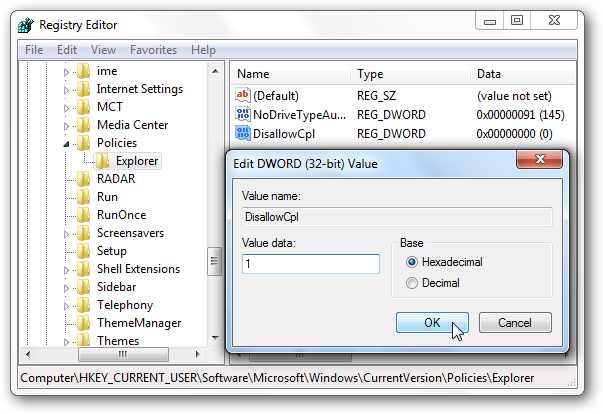Click the REG_SZ type of (Default)
603x414 pixels.
[x=376, y=96]
